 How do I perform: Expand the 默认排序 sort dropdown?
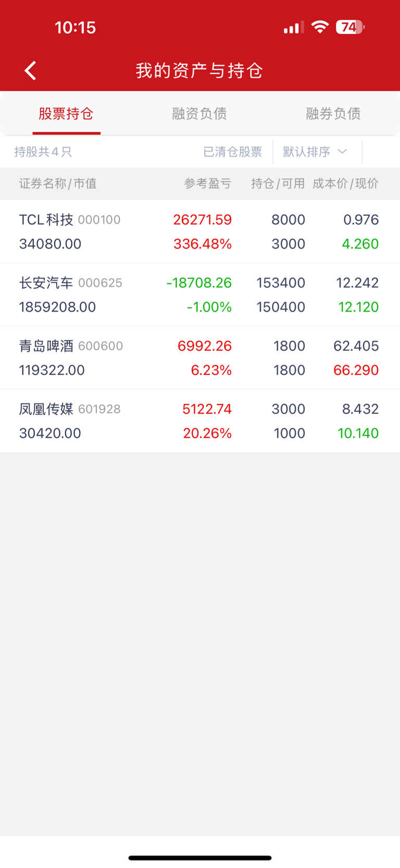pyautogui.click(x=307, y=152)
